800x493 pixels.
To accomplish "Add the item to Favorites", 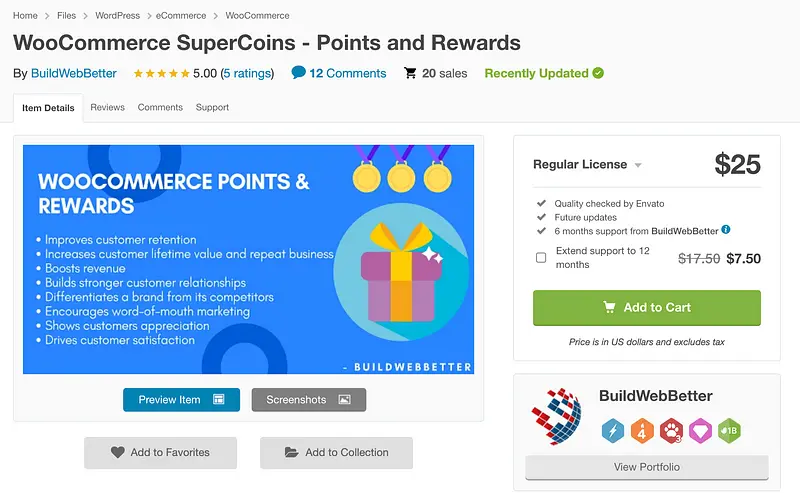I will (x=160, y=452).
